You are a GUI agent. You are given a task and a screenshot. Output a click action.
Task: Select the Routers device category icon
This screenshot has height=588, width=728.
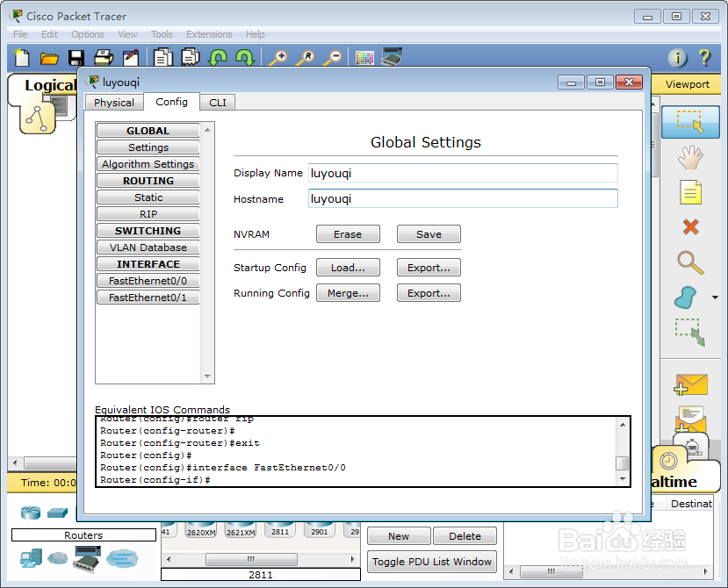tap(31, 513)
